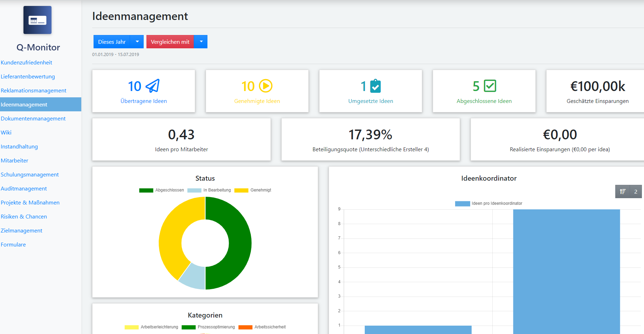644x334 pixels.
Task: Click the Umgesetzte Ideen label
Action: 371,101
